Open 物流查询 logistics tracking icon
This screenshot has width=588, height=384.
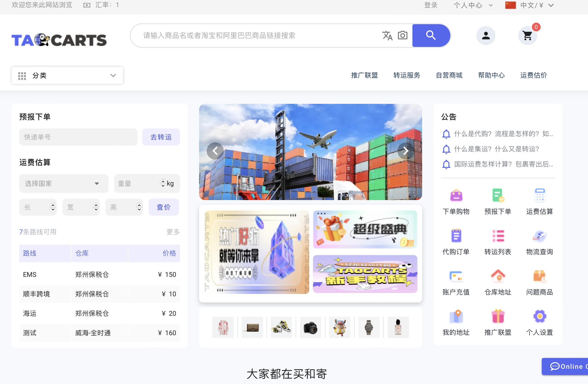539,236
